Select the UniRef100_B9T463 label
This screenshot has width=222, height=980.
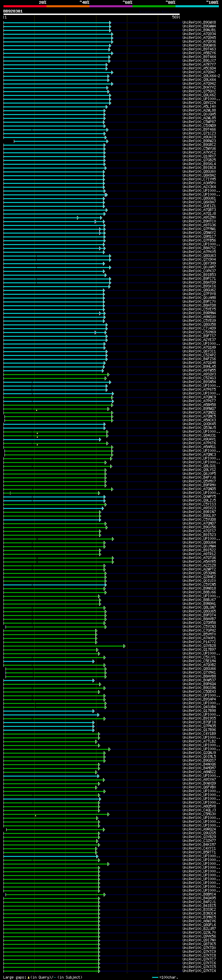pos(199,49)
